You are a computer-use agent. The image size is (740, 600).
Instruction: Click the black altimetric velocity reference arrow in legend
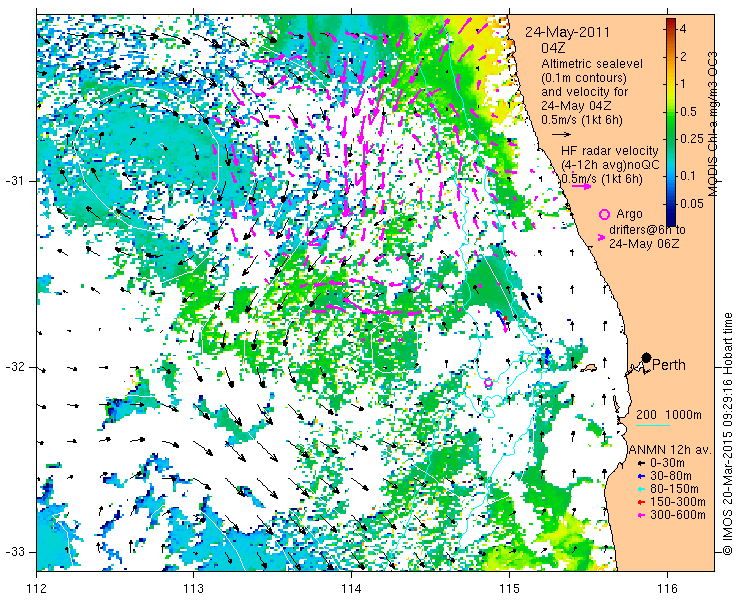coord(562,135)
